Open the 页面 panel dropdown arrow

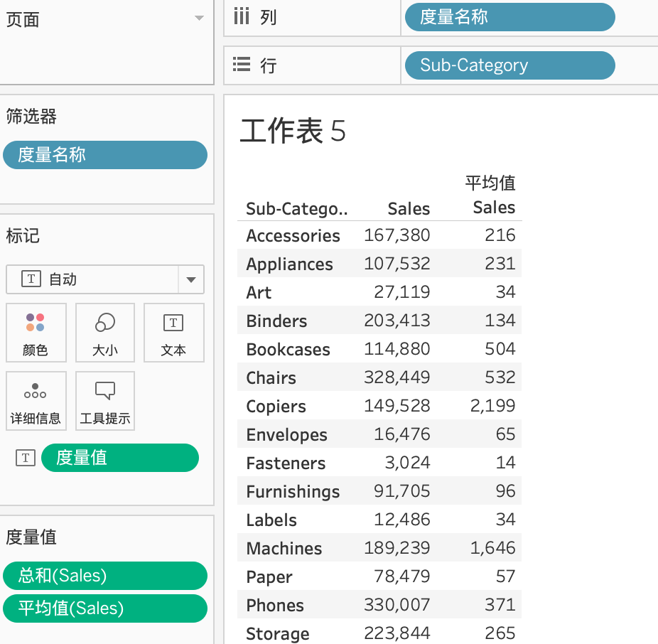tap(198, 19)
